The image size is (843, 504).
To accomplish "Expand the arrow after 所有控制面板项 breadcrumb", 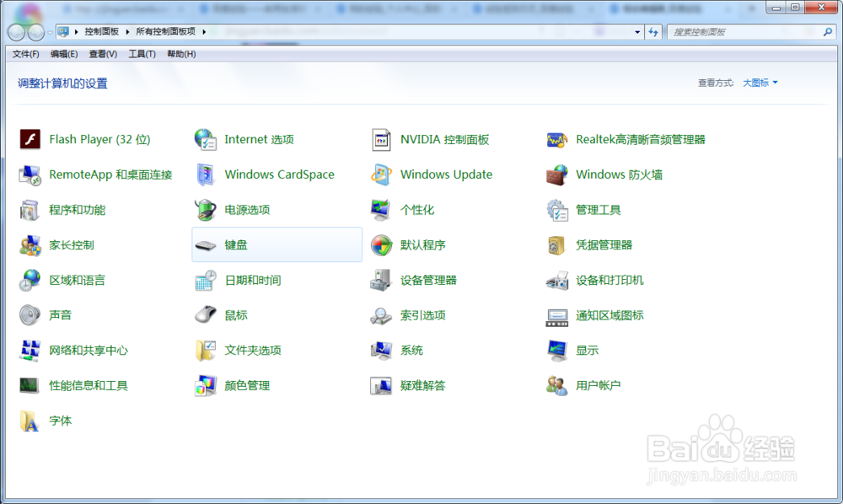I will (204, 32).
